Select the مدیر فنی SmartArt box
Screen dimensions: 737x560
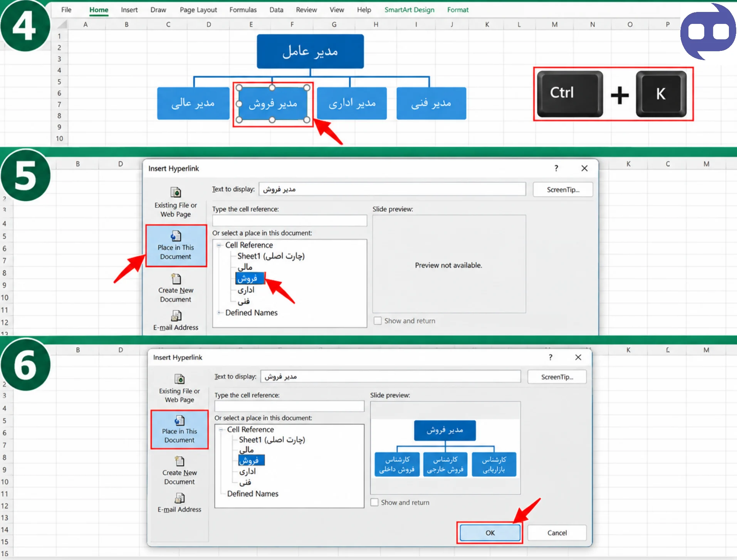tap(431, 103)
